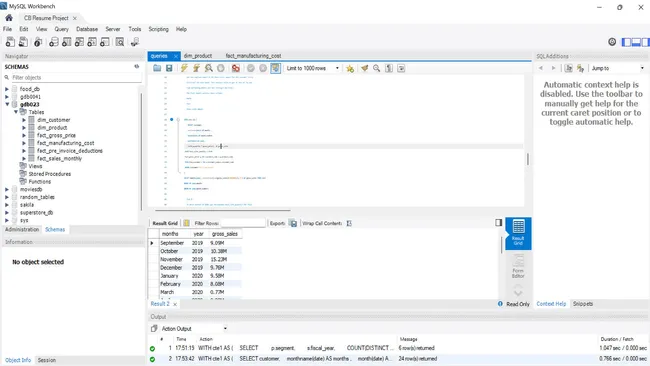Beautify query with broom icon
Viewport: 650px width, 366px height.
coord(364,68)
